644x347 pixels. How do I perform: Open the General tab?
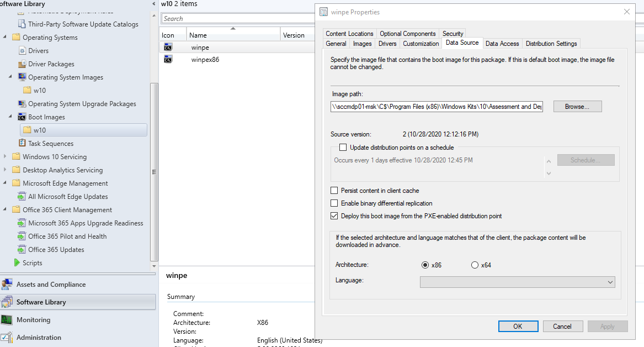(x=336, y=44)
